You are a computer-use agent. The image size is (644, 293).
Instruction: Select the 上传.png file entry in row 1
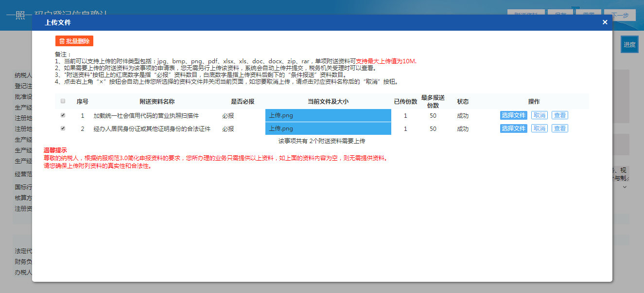click(x=328, y=115)
